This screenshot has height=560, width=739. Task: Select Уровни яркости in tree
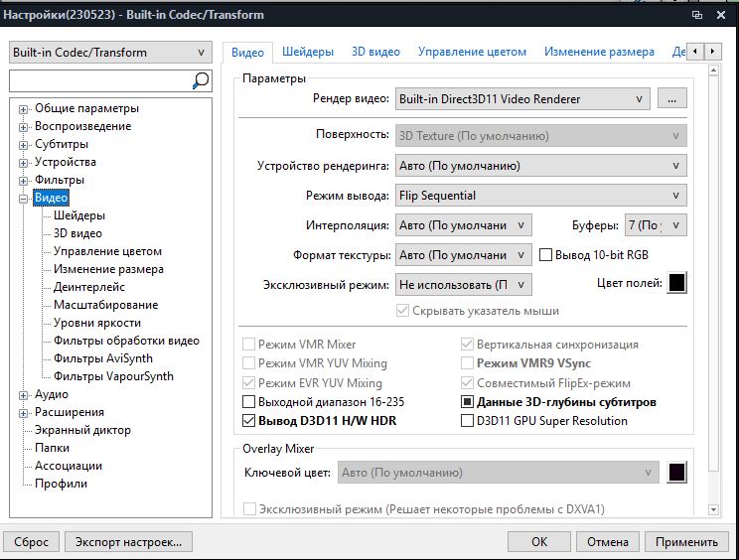click(x=97, y=323)
